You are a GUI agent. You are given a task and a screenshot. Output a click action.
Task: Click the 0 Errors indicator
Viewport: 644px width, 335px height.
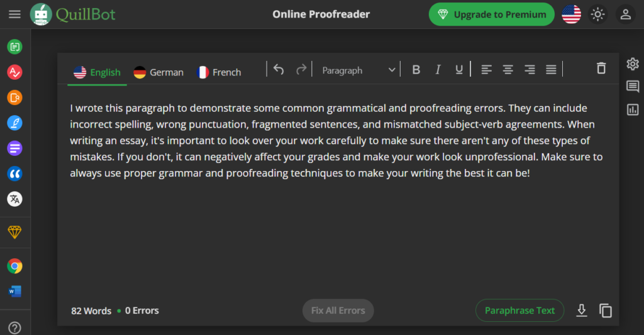click(x=142, y=310)
